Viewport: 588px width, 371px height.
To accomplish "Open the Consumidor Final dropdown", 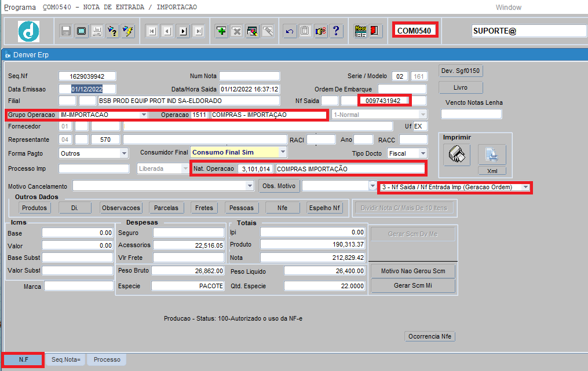I will 283,152.
